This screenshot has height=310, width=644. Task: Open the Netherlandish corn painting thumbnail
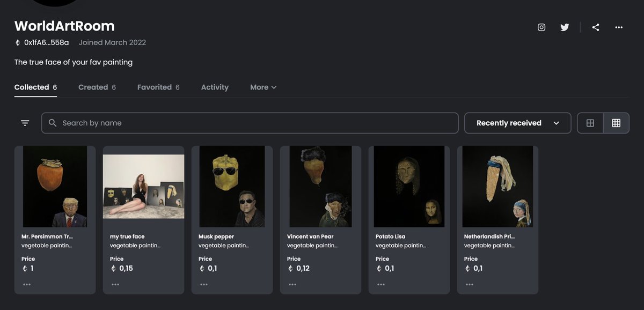point(497,186)
